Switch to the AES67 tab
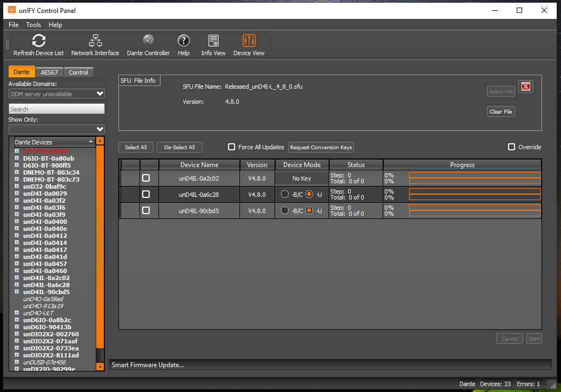This screenshot has width=561, height=392. [x=50, y=72]
